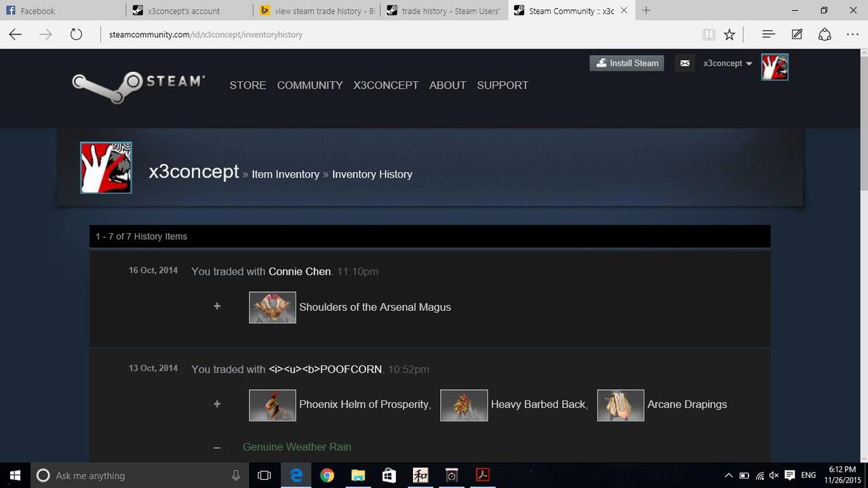
Task: Click the x3concept profile name link
Action: click(194, 171)
